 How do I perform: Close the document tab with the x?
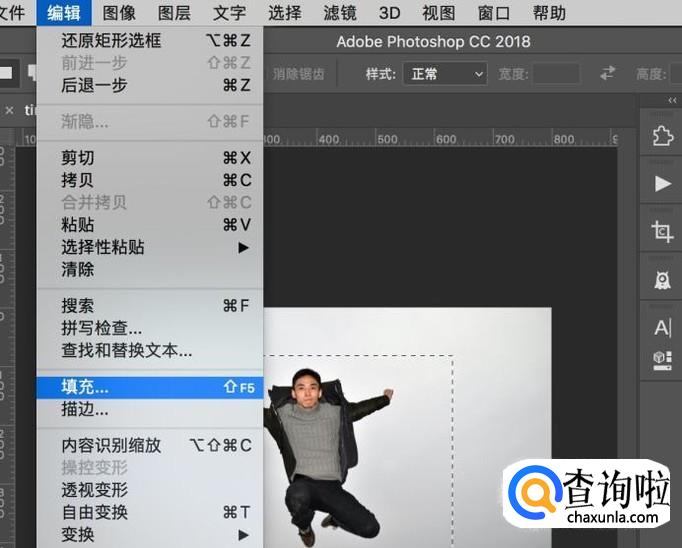coord(9,110)
